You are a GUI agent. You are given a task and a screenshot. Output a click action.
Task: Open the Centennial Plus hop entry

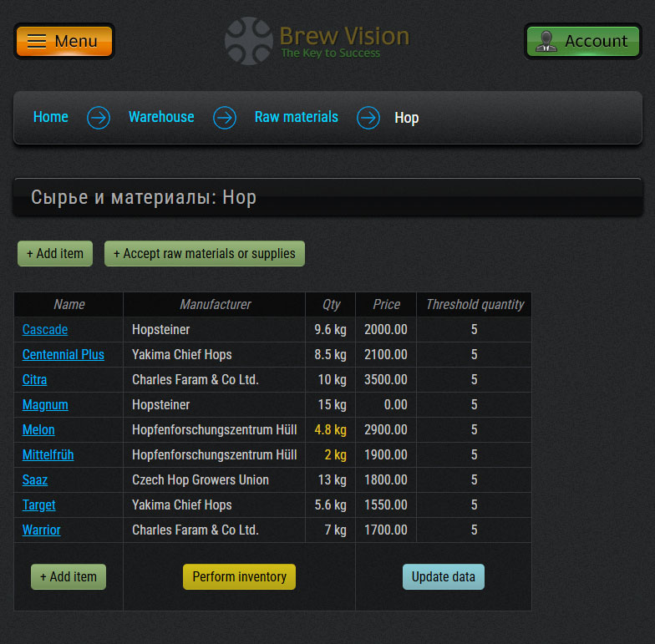(x=63, y=355)
